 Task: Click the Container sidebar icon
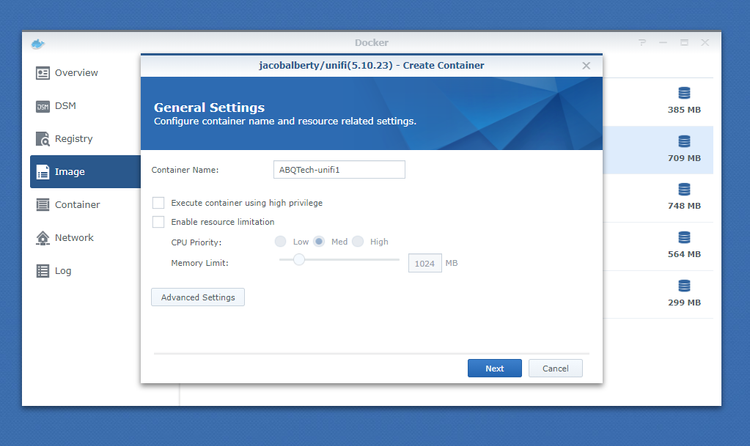pyautogui.click(x=43, y=205)
